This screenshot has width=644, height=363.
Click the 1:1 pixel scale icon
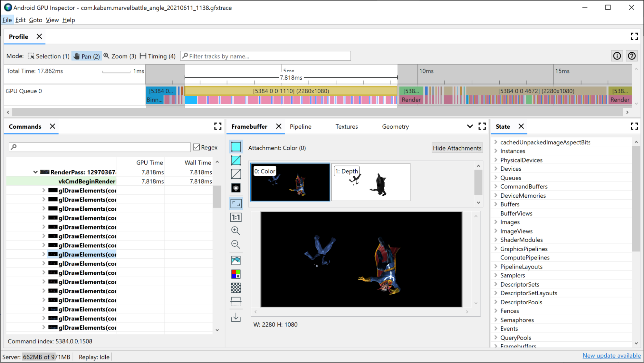(x=236, y=217)
